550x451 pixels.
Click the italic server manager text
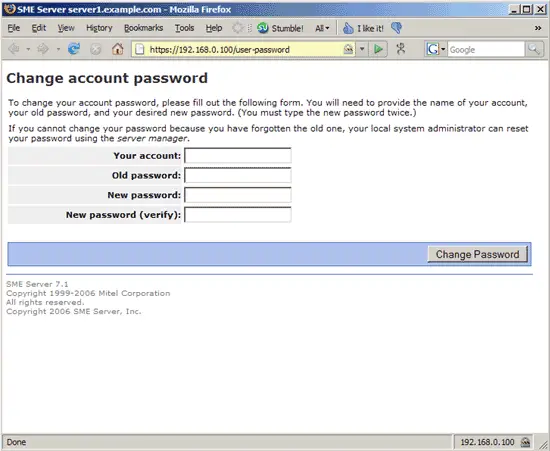[x=152, y=138]
